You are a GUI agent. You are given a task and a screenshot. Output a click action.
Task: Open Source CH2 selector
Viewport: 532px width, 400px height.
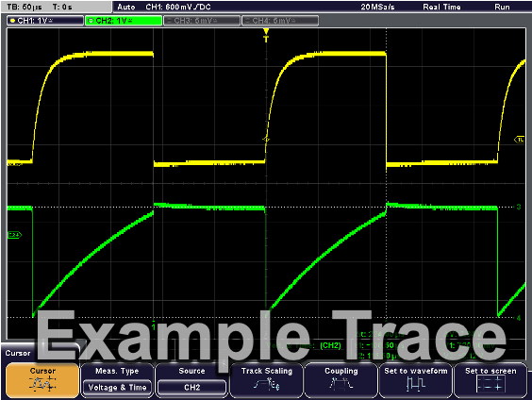(191, 380)
